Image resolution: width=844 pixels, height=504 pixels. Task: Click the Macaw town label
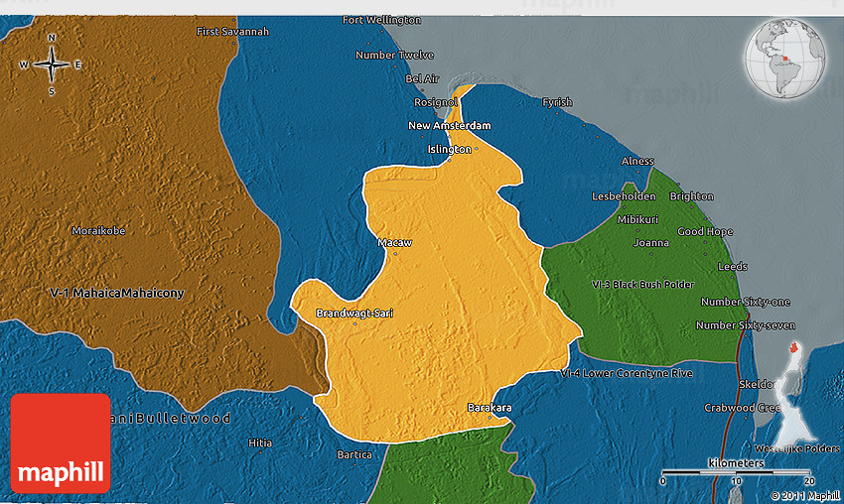(394, 242)
